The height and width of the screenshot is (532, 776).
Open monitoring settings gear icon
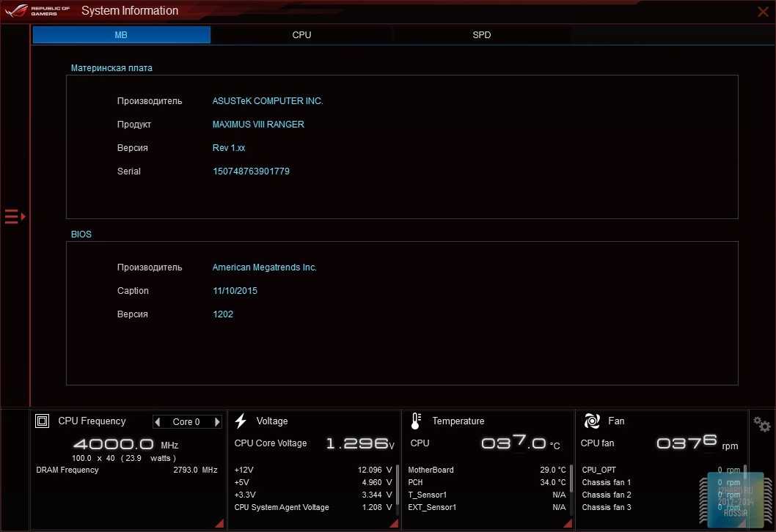click(x=762, y=424)
